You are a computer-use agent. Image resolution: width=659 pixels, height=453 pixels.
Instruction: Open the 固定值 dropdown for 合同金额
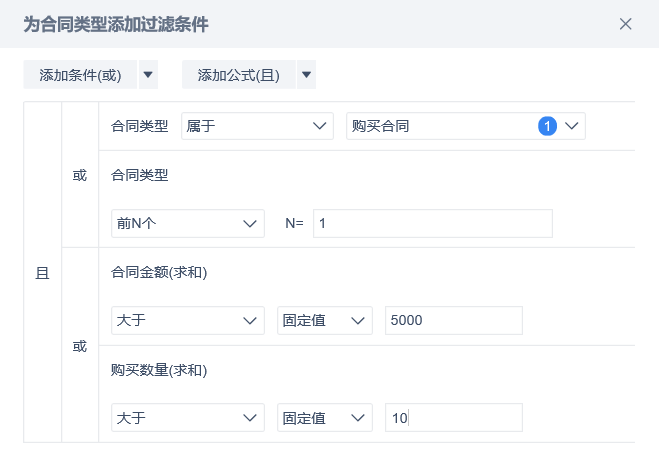click(x=324, y=321)
